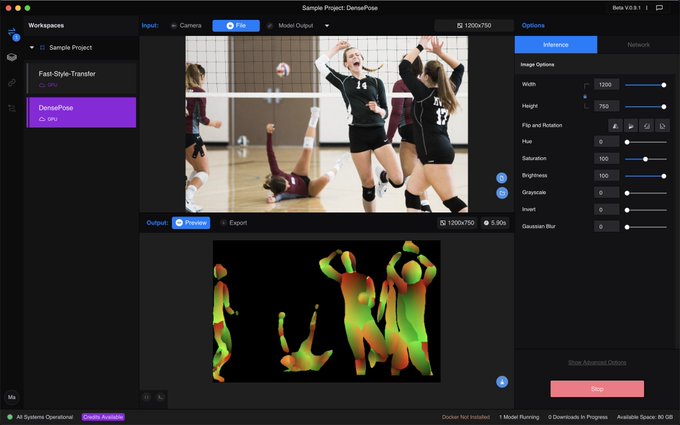
Task: Switch to the Inference tab
Action: pyautogui.click(x=556, y=45)
